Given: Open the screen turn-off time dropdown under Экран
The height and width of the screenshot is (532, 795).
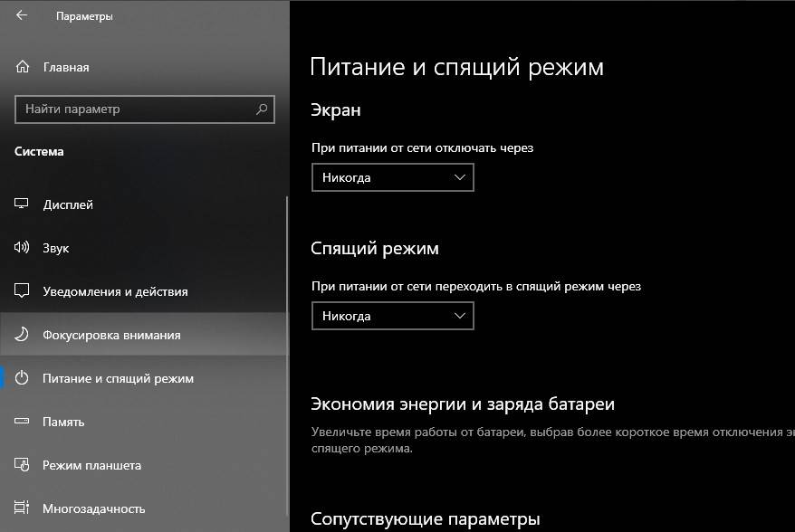Looking at the screenshot, I should click(392, 177).
